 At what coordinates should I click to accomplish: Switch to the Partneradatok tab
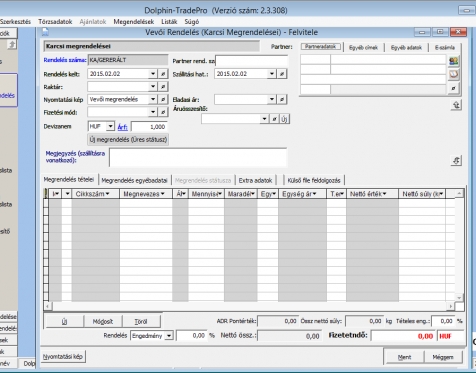(321, 47)
